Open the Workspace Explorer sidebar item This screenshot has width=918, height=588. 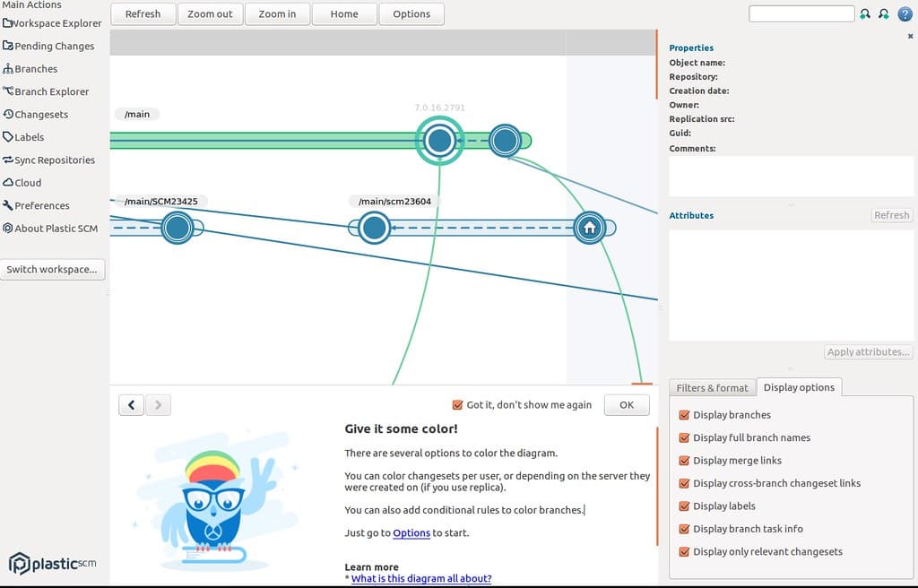(54, 23)
